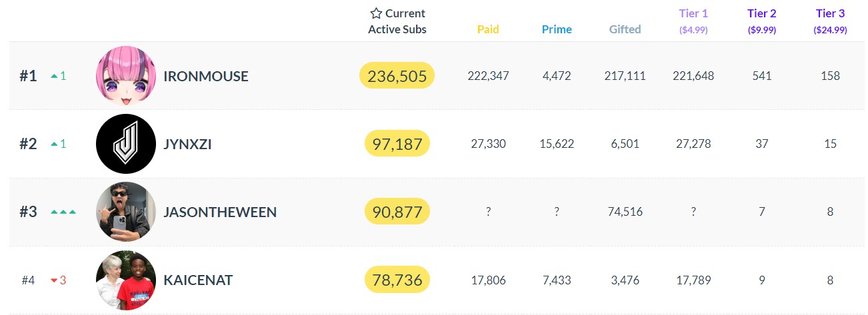The width and height of the screenshot is (868, 315).
Task: Click green up arrow beside rank #1
Action: click(55, 77)
